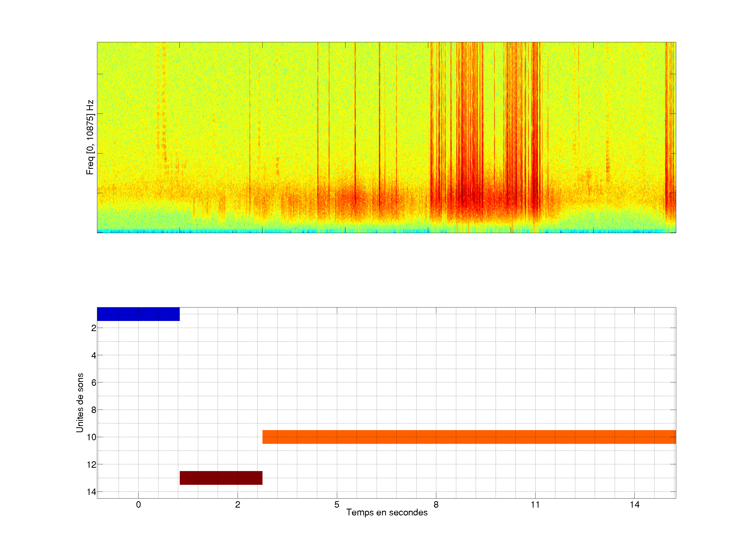This screenshot has width=747, height=560.
Task: Click the lower plot's y-axis tick label 14
Action: (x=92, y=492)
